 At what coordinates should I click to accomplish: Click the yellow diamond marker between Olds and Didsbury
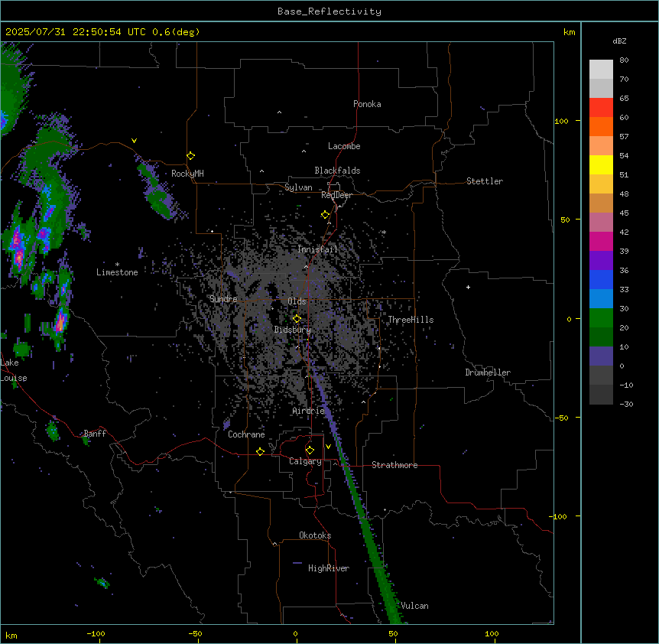(297, 319)
